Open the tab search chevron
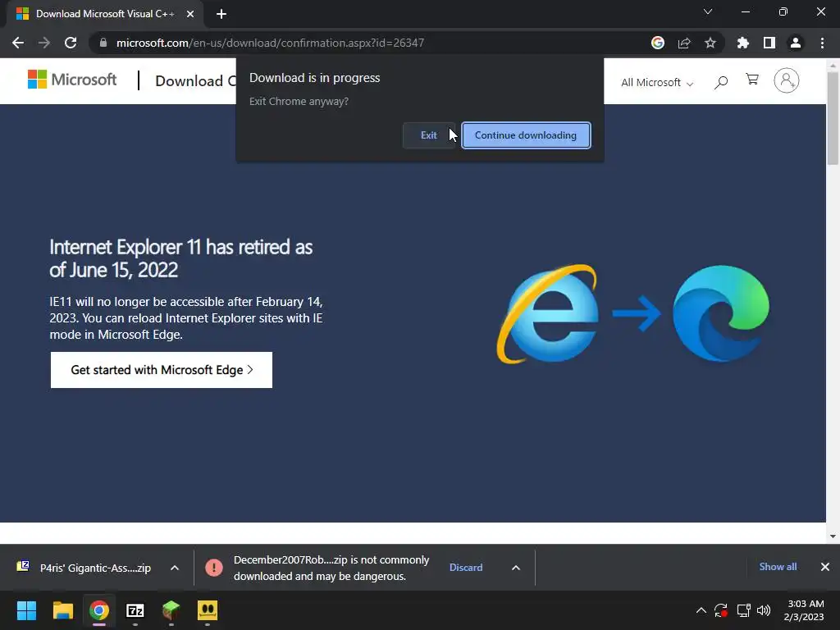Screen dimensions: 840x630 click(708, 11)
